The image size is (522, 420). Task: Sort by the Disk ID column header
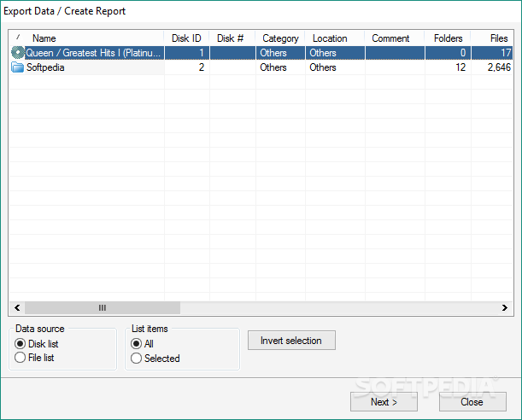tap(186, 38)
